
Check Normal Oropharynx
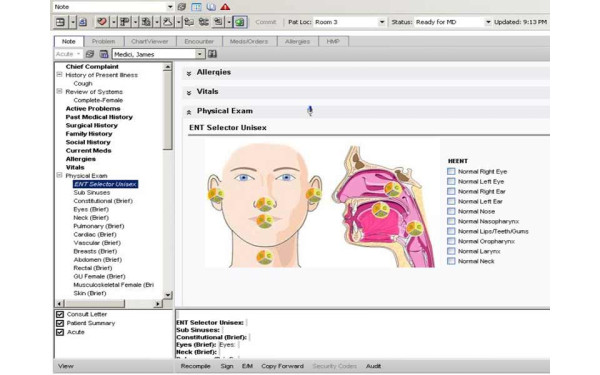click(x=451, y=241)
